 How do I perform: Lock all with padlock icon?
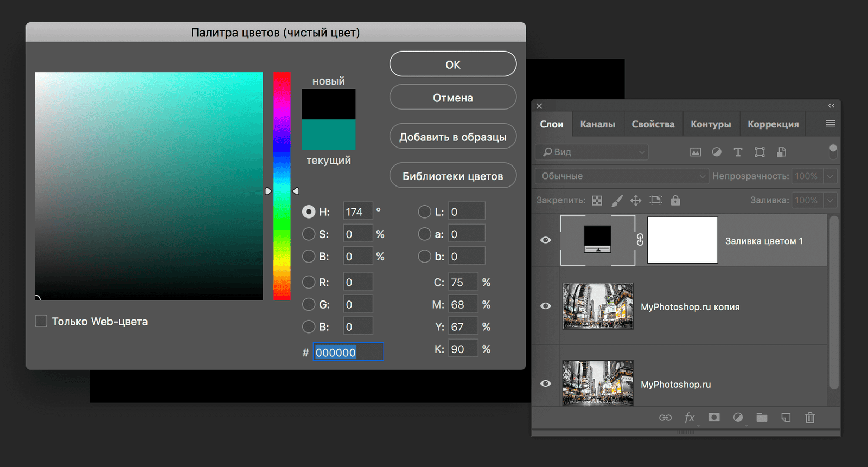click(x=675, y=201)
